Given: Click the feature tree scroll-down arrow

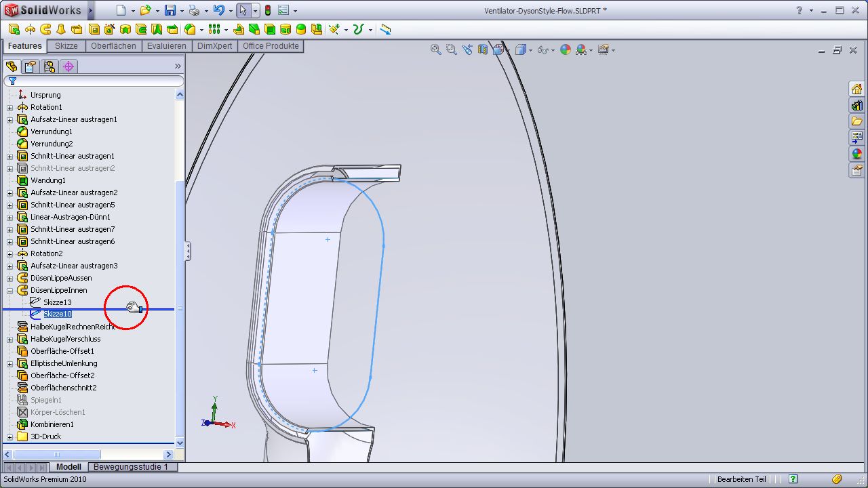Looking at the screenshot, I should [x=180, y=443].
